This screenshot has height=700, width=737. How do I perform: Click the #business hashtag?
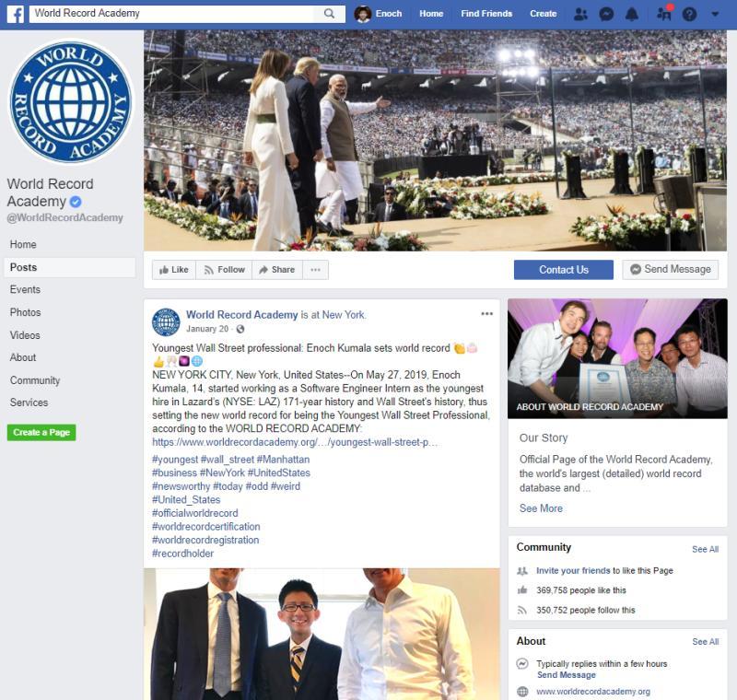174,473
